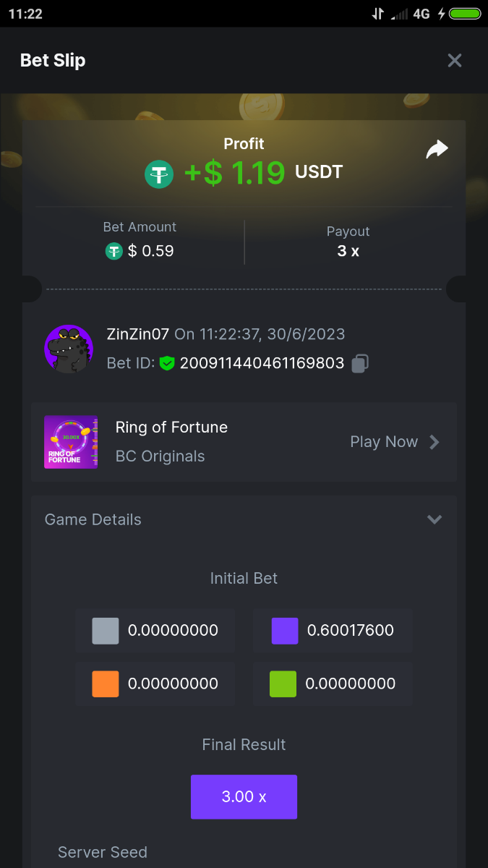488x868 pixels.
Task: Tap the green verified shield icon
Action: click(168, 363)
